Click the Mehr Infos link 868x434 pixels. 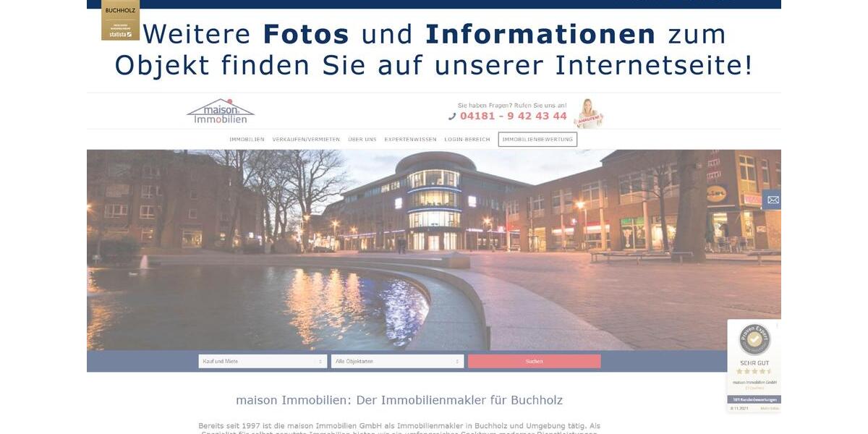point(770,409)
